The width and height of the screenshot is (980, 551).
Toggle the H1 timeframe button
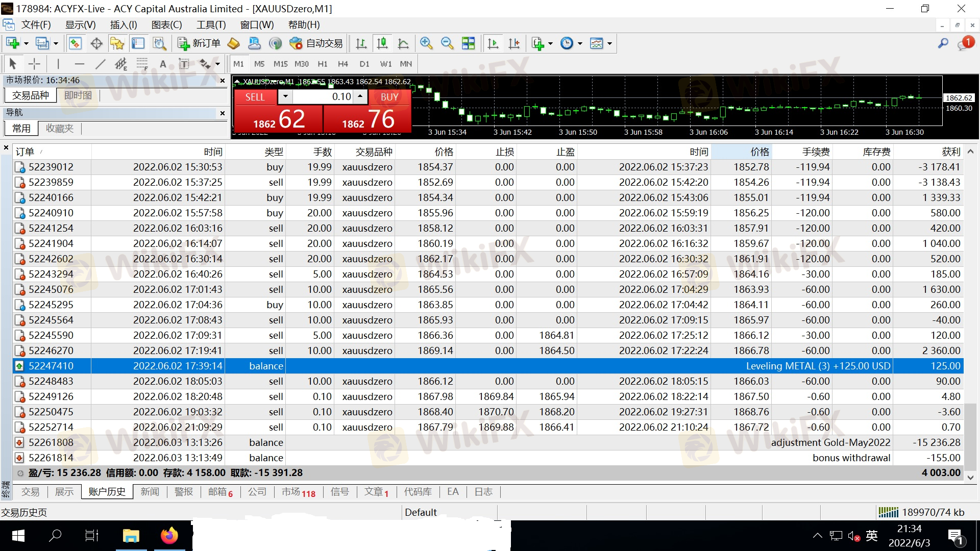(x=322, y=64)
